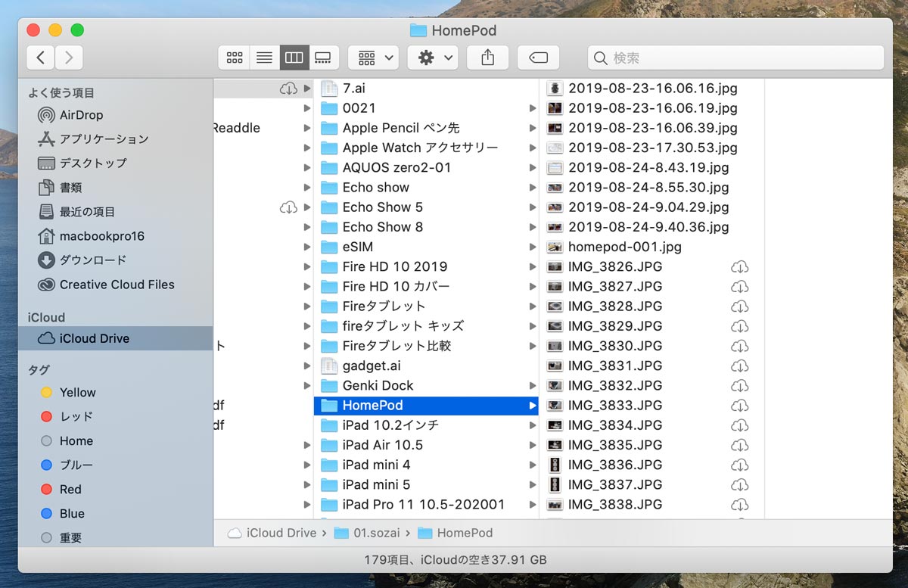Click HomePod in path bar
908x588 pixels.
click(x=456, y=533)
